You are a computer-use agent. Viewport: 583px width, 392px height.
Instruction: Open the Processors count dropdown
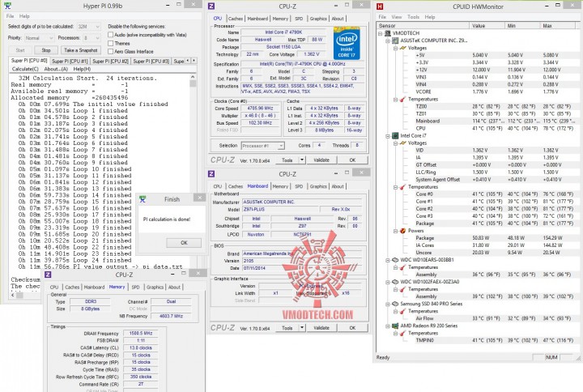point(91,38)
